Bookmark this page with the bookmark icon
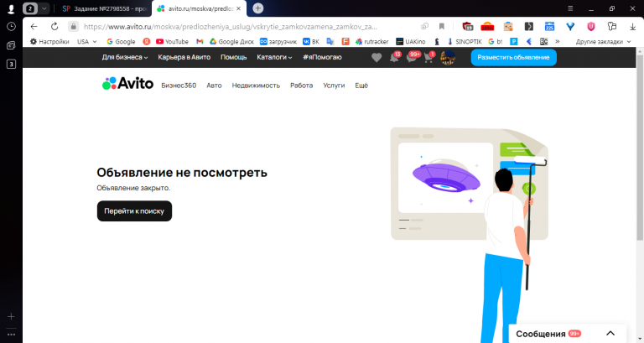The height and width of the screenshot is (343, 644). click(x=442, y=26)
